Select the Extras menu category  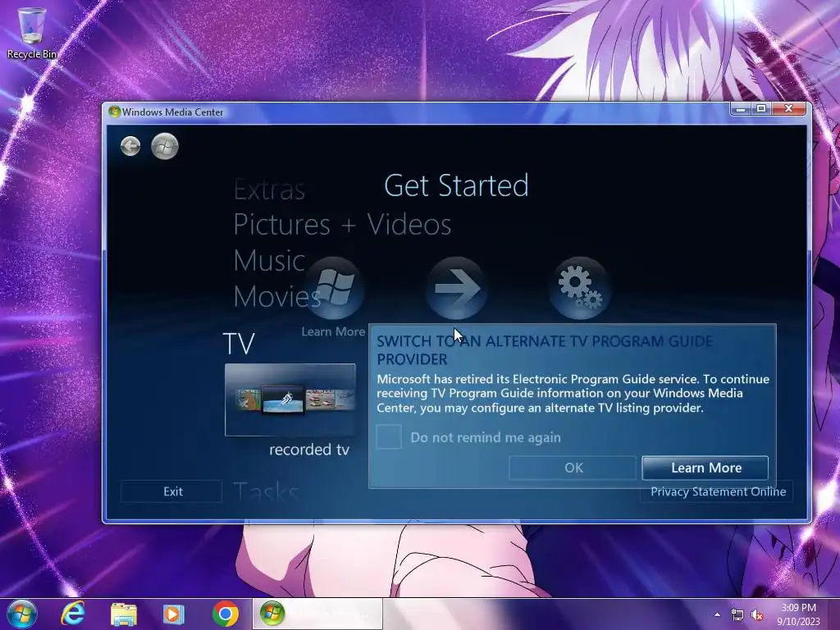click(x=269, y=189)
